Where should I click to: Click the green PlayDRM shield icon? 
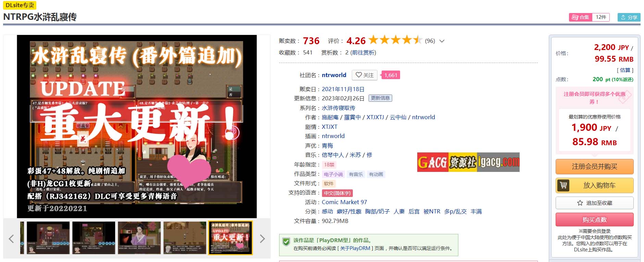(286, 242)
